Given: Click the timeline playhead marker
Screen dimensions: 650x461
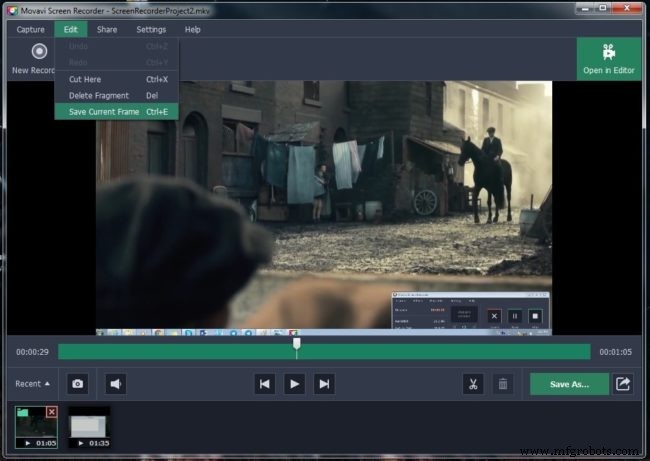Looking at the screenshot, I should 296,344.
